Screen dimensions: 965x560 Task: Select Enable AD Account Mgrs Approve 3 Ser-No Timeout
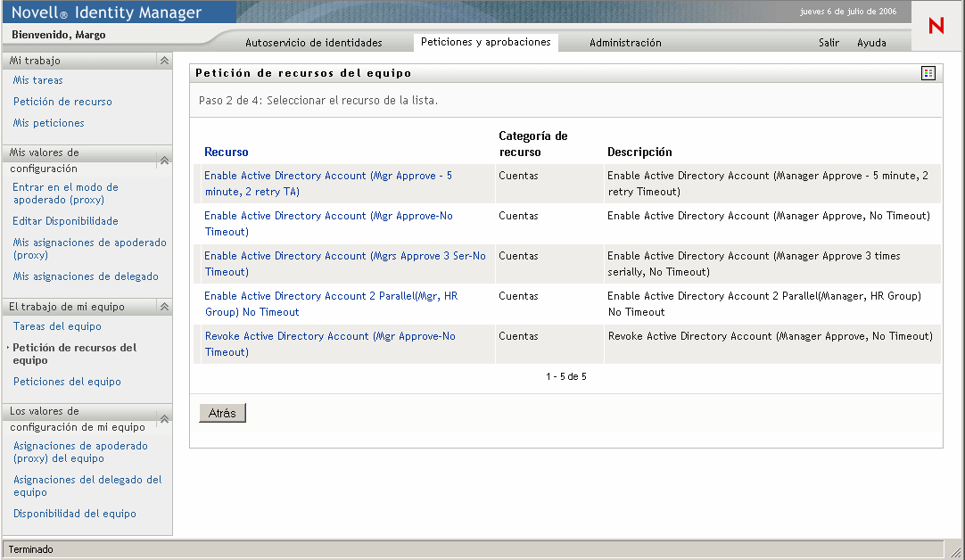345,263
